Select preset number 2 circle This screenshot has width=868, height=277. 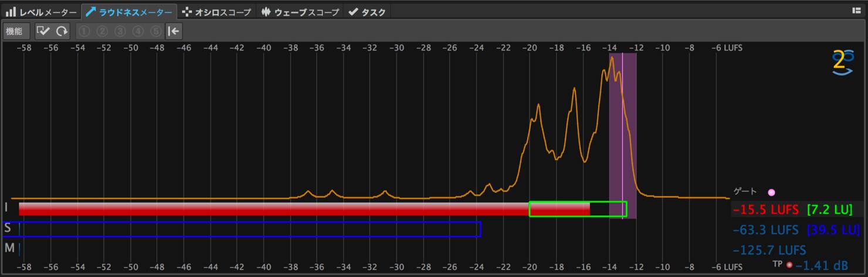tap(102, 31)
